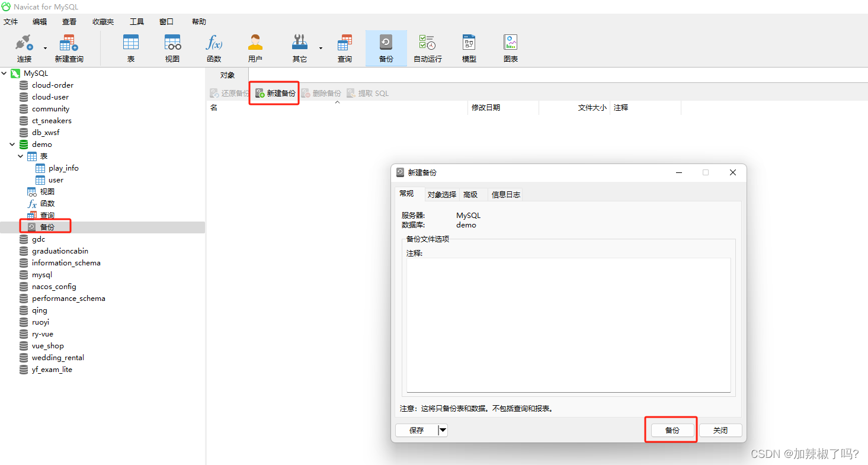This screenshot has height=465, width=868.
Task: Select 函数 node under demo
Action: (47, 203)
